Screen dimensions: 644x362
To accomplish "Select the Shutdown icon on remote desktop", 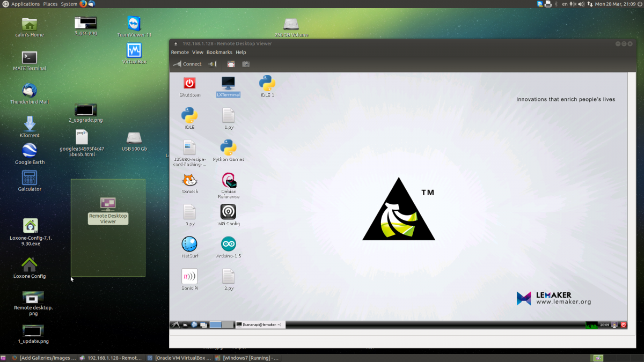I will point(189,84).
